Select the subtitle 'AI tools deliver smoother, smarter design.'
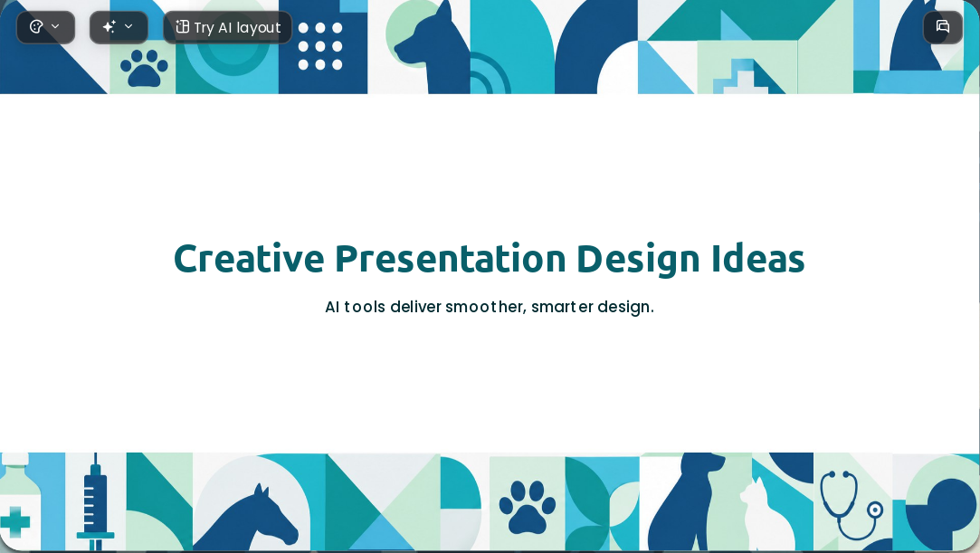The height and width of the screenshot is (553, 980). [490, 308]
